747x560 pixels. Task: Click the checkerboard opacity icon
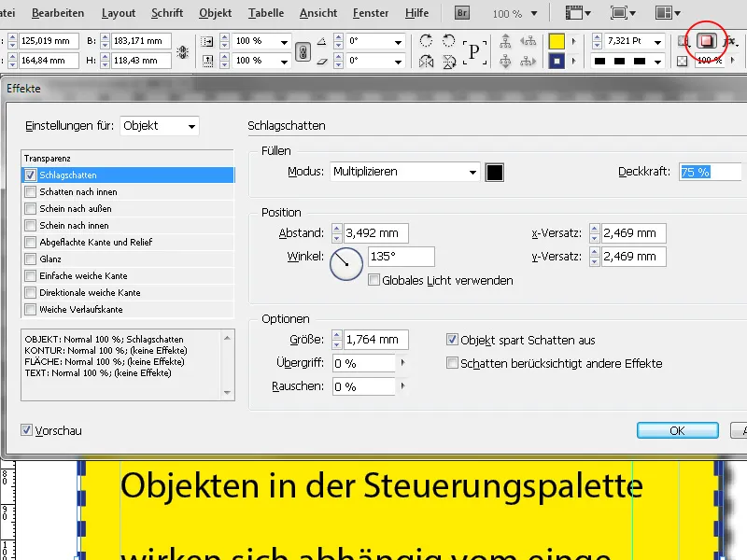click(683, 61)
